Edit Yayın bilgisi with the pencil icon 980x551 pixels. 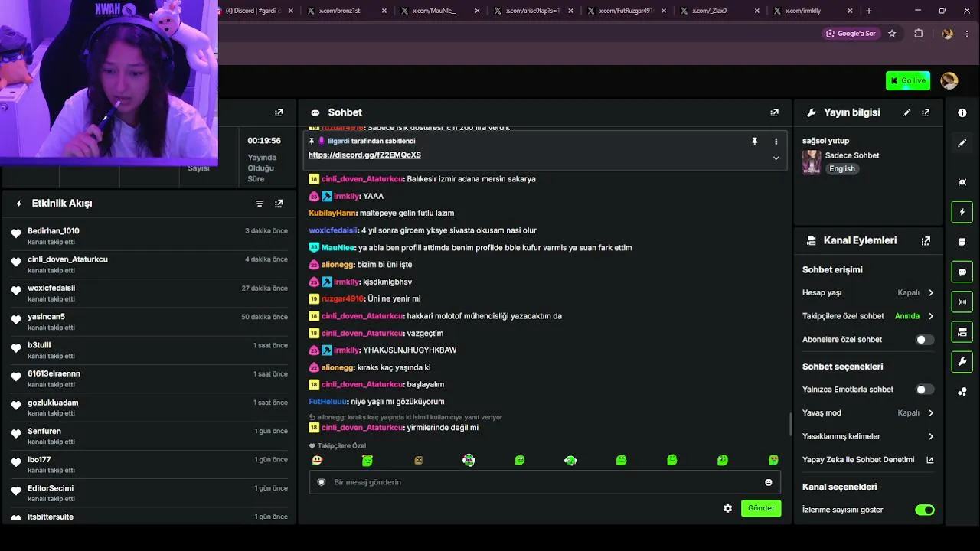(906, 112)
